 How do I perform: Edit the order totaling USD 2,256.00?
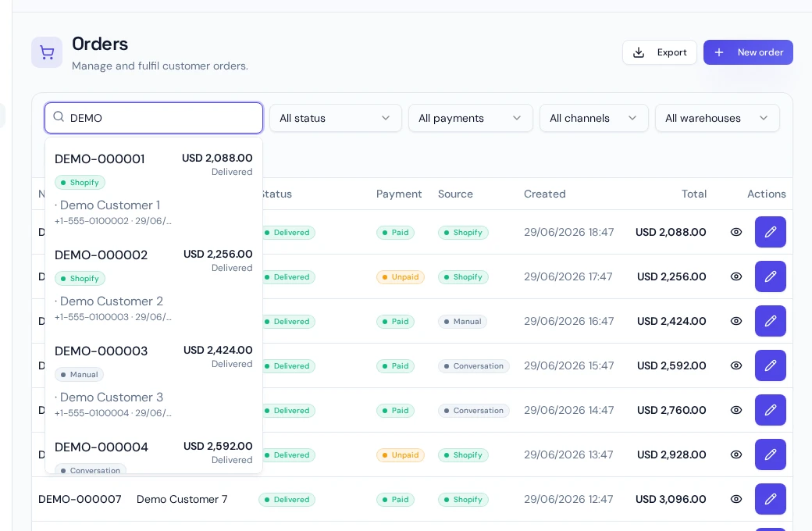(x=770, y=276)
